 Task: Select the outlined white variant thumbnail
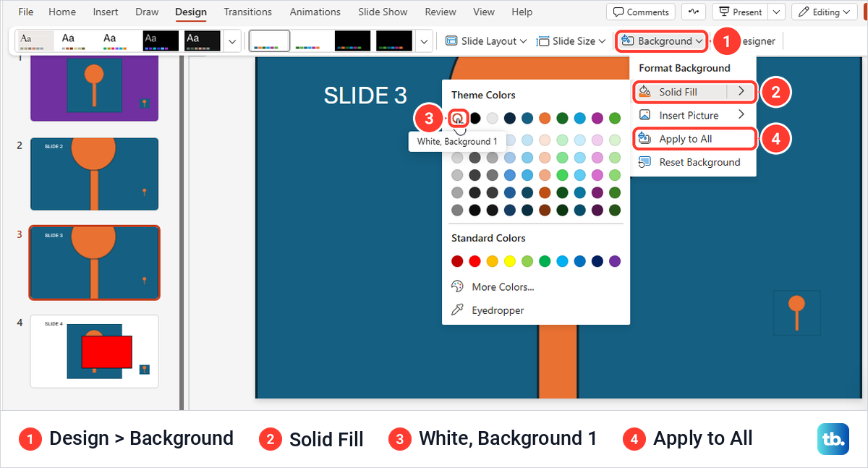(269, 41)
